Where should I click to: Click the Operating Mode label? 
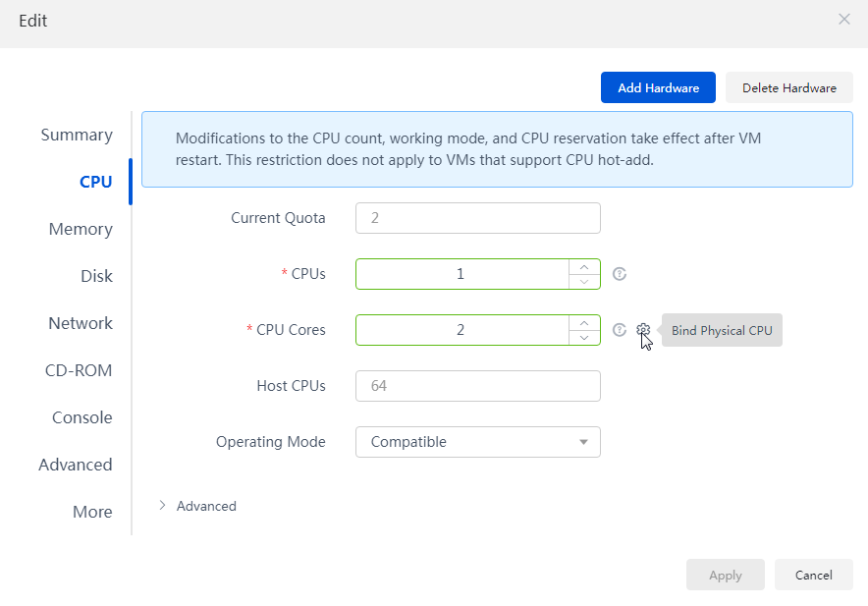(x=271, y=442)
